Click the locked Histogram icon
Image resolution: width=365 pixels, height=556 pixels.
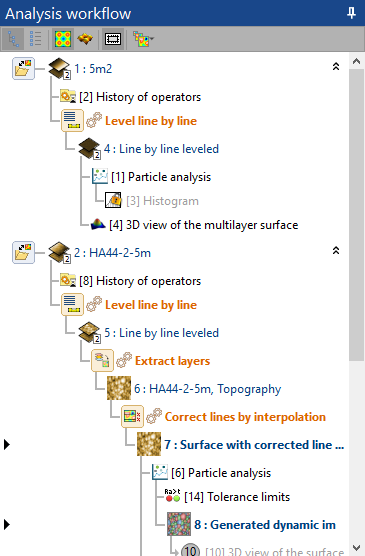113,200
